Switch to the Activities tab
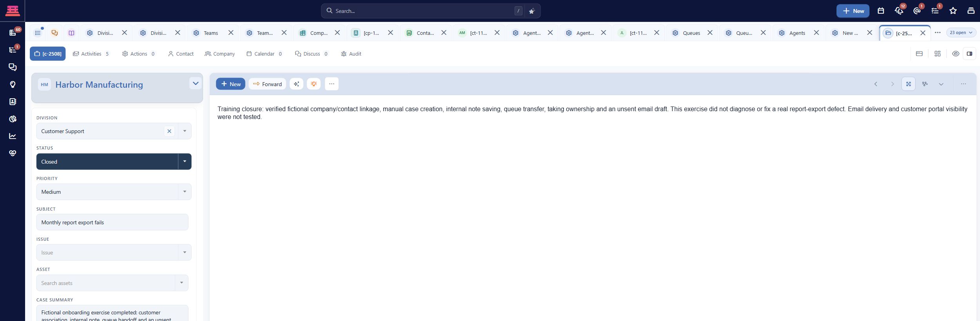980x321 pixels. click(91, 54)
